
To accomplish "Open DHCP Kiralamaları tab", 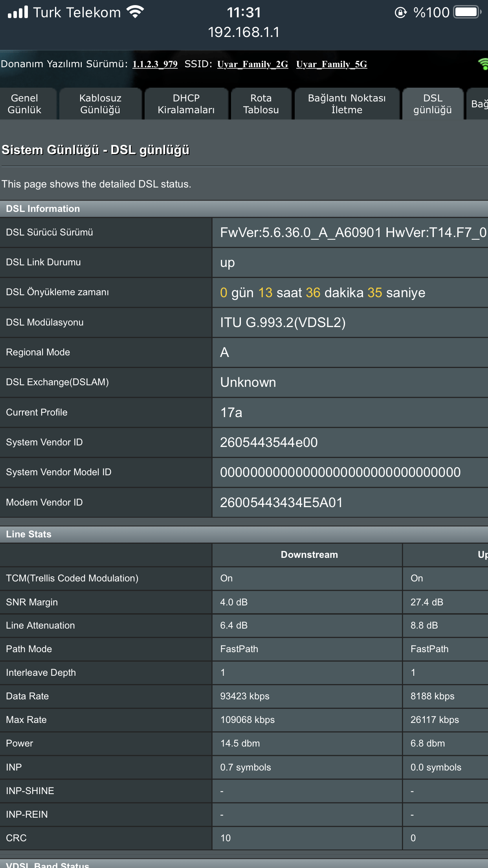I will tap(186, 104).
